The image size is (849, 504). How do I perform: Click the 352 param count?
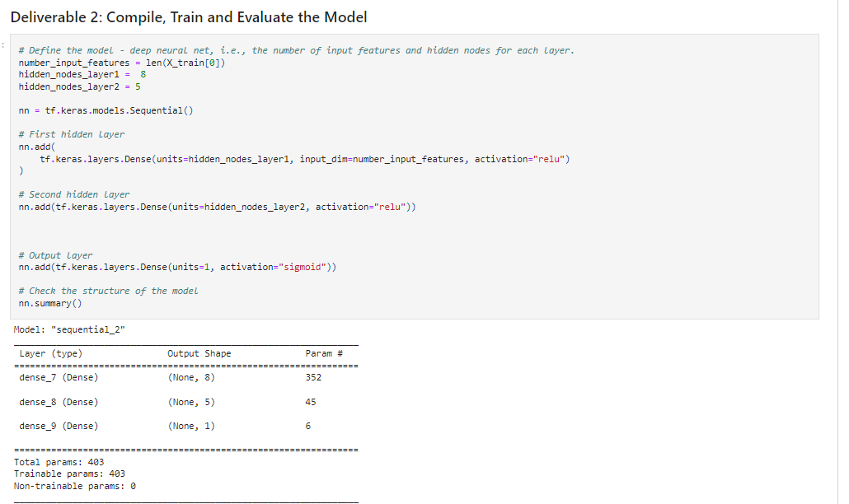pyautogui.click(x=313, y=377)
